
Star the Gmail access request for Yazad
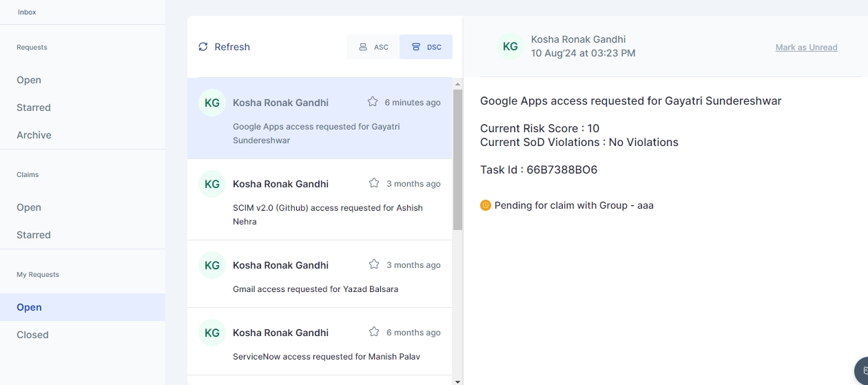(374, 264)
